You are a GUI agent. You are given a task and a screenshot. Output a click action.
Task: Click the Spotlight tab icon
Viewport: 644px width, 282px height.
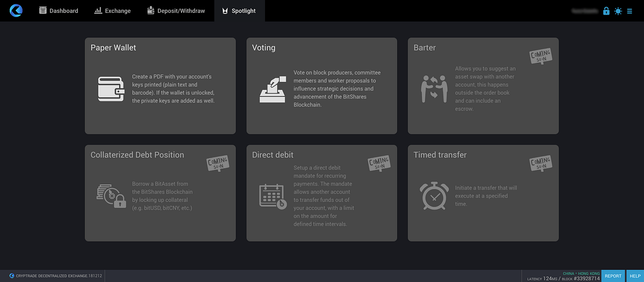pyautogui.click(x=225, y=11)
